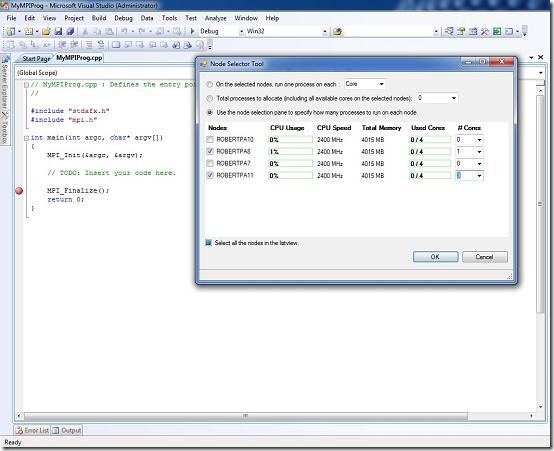Collapse the main function outline region

click(26, 138)
